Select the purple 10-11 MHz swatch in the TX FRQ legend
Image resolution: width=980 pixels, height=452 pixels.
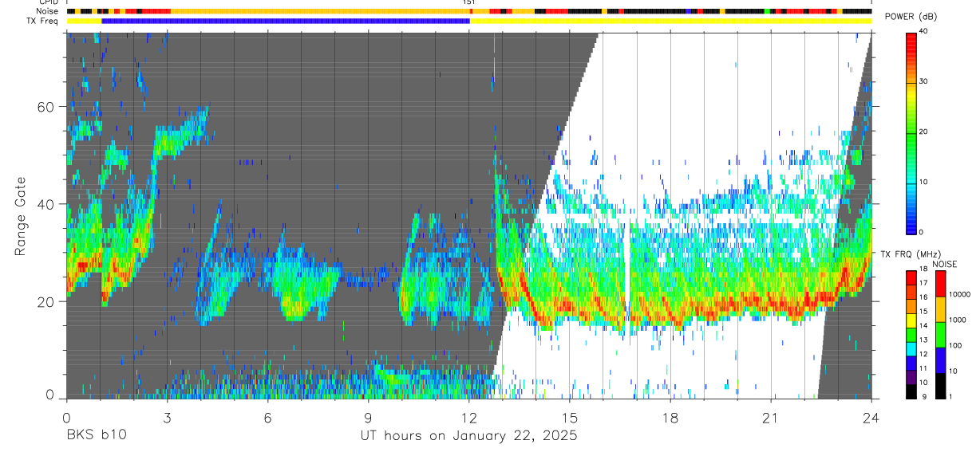click(x=913, y=375)
